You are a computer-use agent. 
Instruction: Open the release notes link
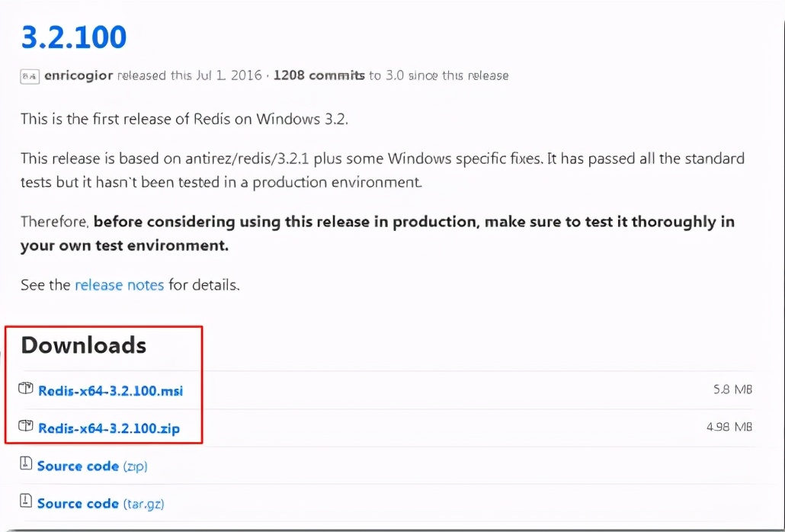point(119,285)
